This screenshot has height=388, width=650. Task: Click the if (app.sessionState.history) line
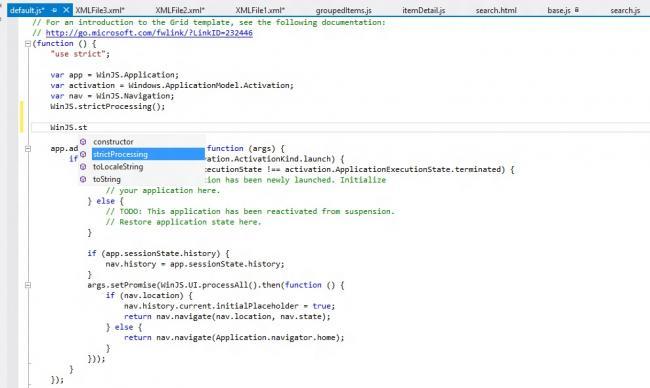(158, 253)
